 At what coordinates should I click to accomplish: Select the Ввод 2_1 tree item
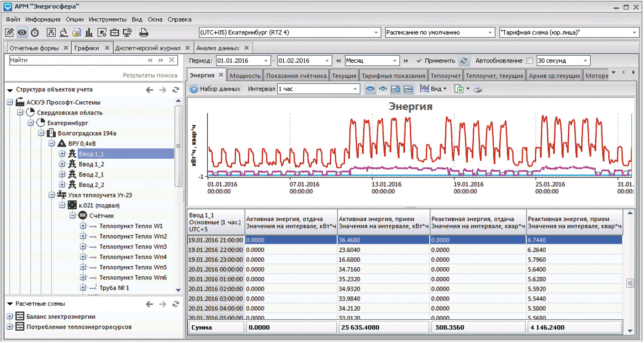tap(91, 174)
